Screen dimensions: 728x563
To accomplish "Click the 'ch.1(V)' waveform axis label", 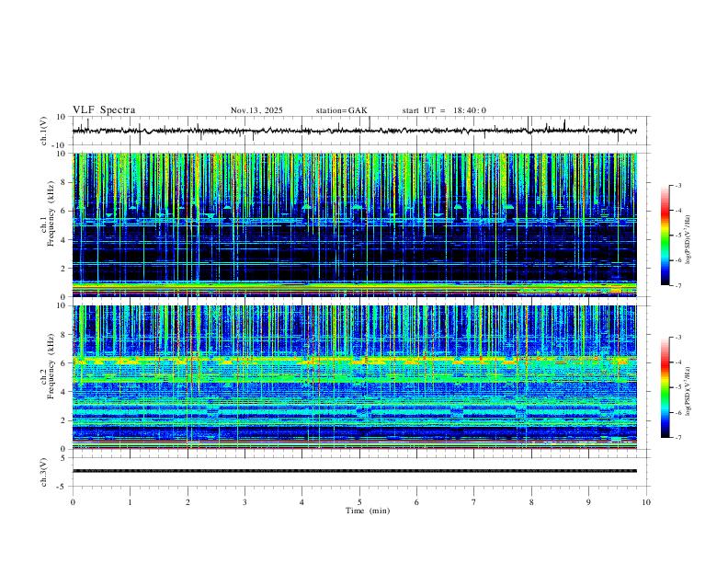I will (44, 131).
